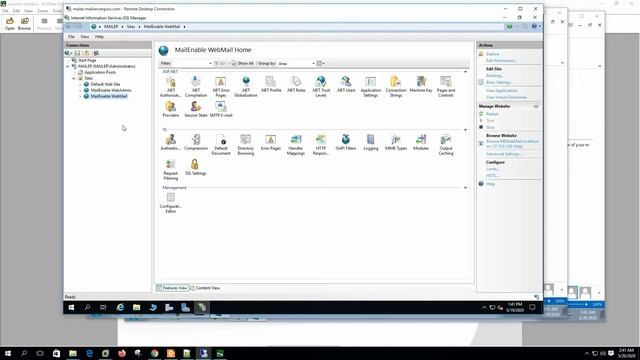Open the view mode dropdown next to Group by
Screen dimensions: 640x360
[x=320, y=63]
